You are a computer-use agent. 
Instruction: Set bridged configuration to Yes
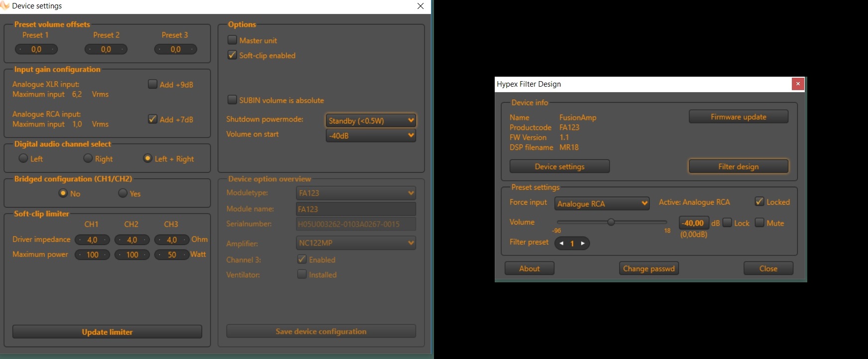(x=122, y=193)
